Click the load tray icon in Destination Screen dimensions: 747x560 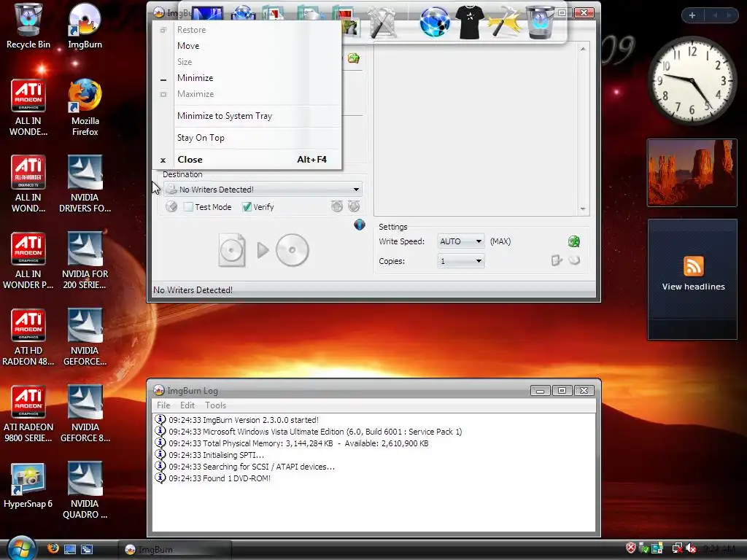click(x=354, y=206)
